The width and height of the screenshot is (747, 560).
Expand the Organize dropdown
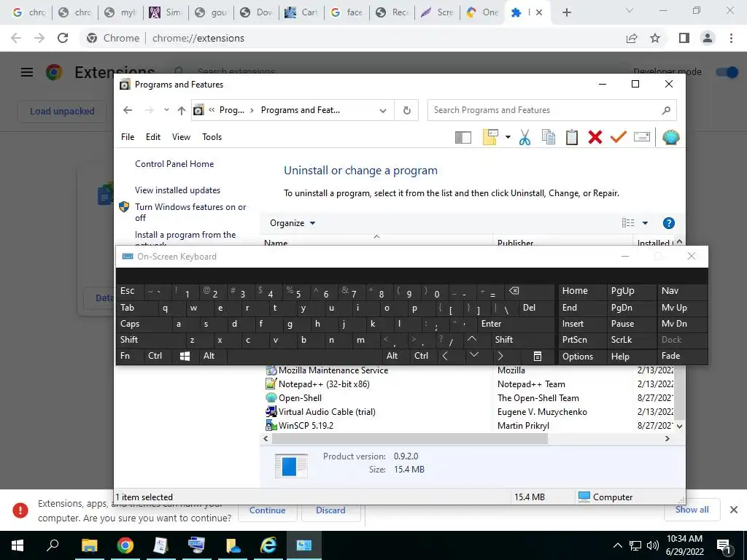tap(292, 223)
